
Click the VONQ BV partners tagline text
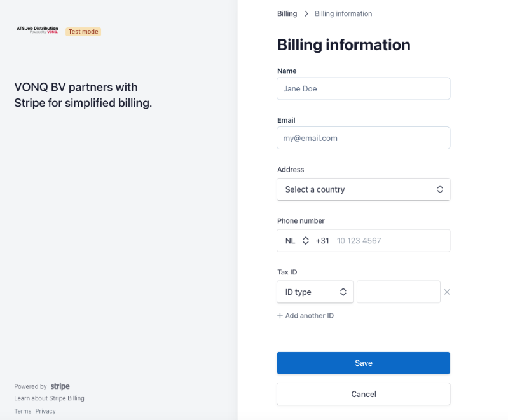click(83, 95)
